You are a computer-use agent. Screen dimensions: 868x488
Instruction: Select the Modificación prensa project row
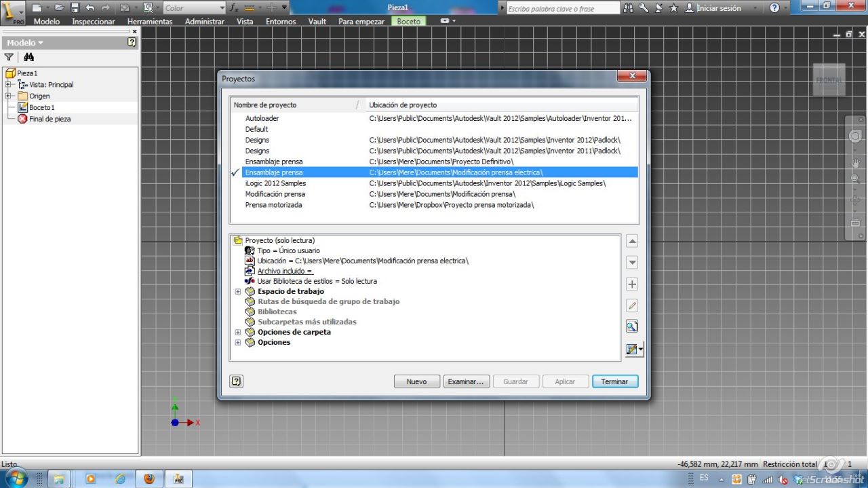click(434, 194)
